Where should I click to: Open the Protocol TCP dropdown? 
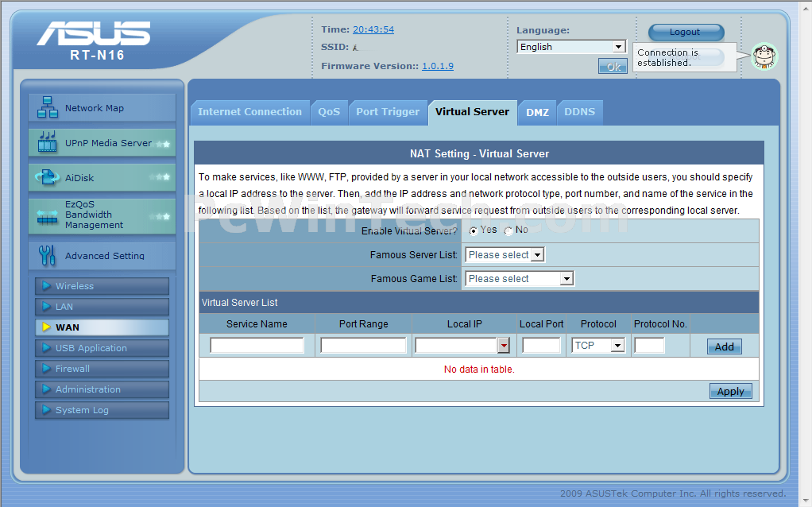pyautogui.click(x=597, y=346)
